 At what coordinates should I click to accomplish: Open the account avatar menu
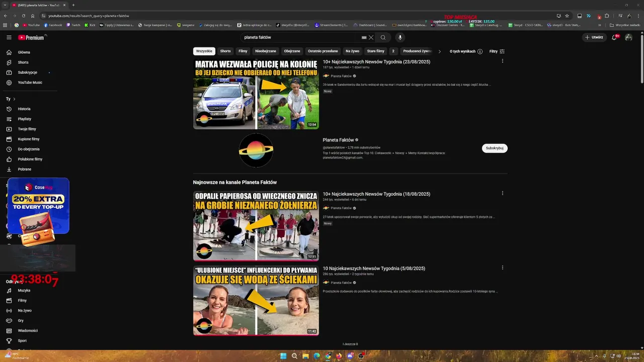pos(628,37)
